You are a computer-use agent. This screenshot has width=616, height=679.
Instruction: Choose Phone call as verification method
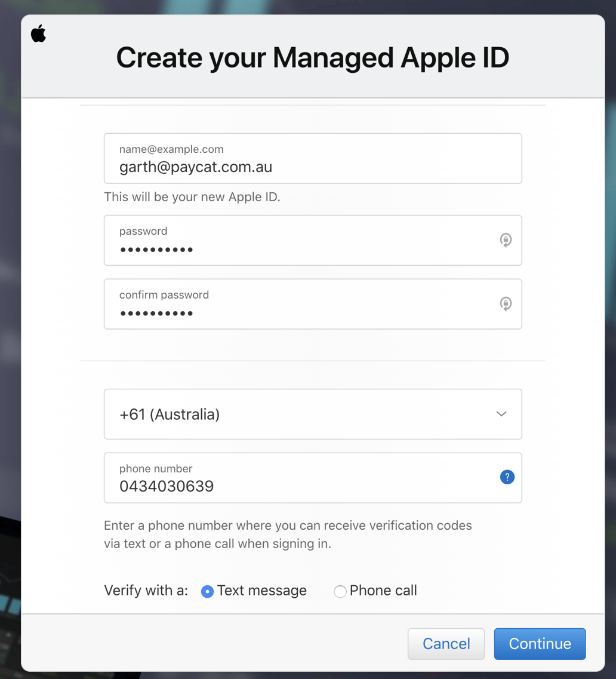point(340,591)
